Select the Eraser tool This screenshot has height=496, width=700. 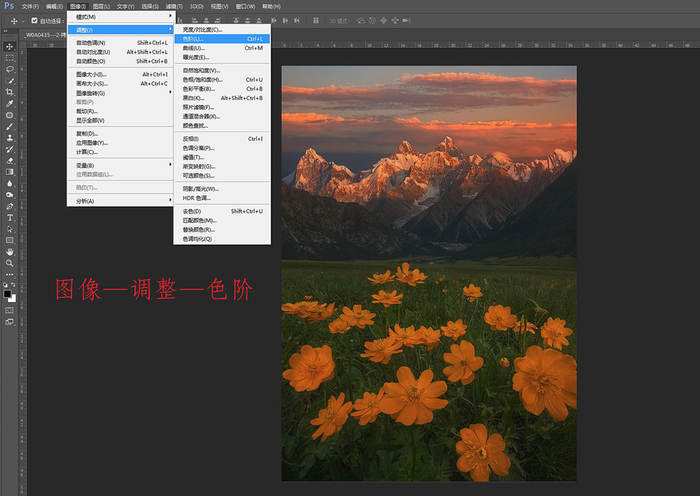click(x=10, y=160)
